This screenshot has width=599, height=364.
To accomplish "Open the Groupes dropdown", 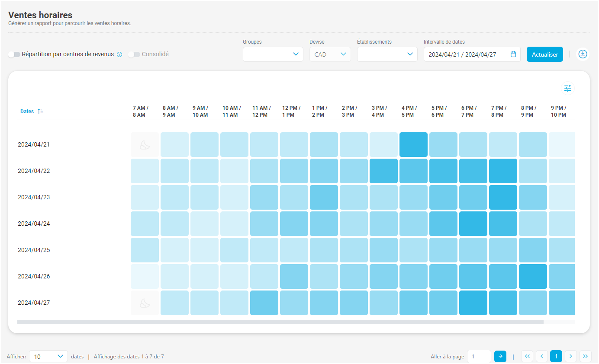I will click(273, 54).
